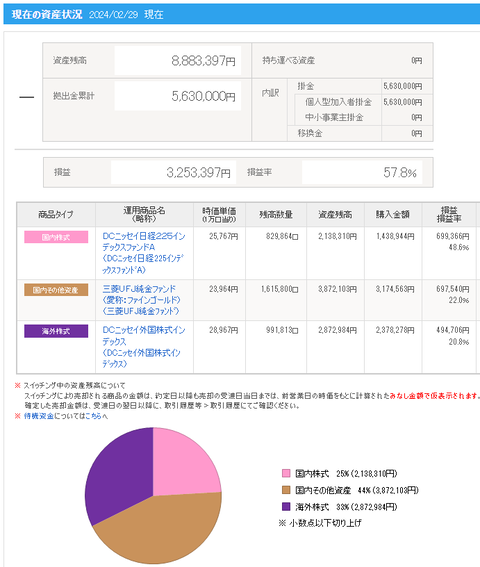The image size is (480, 567).
Task: Click the 2024/02/29 date in header
Action: pos(113,14)
